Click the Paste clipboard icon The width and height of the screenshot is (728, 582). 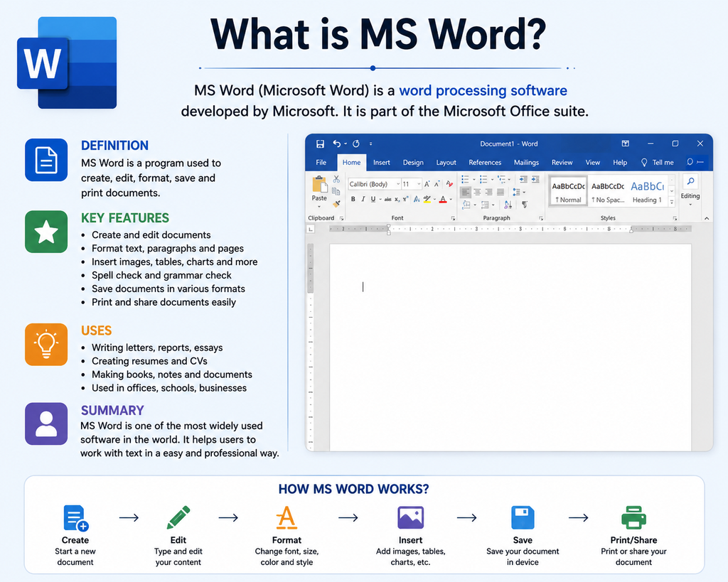click(320, 184)
